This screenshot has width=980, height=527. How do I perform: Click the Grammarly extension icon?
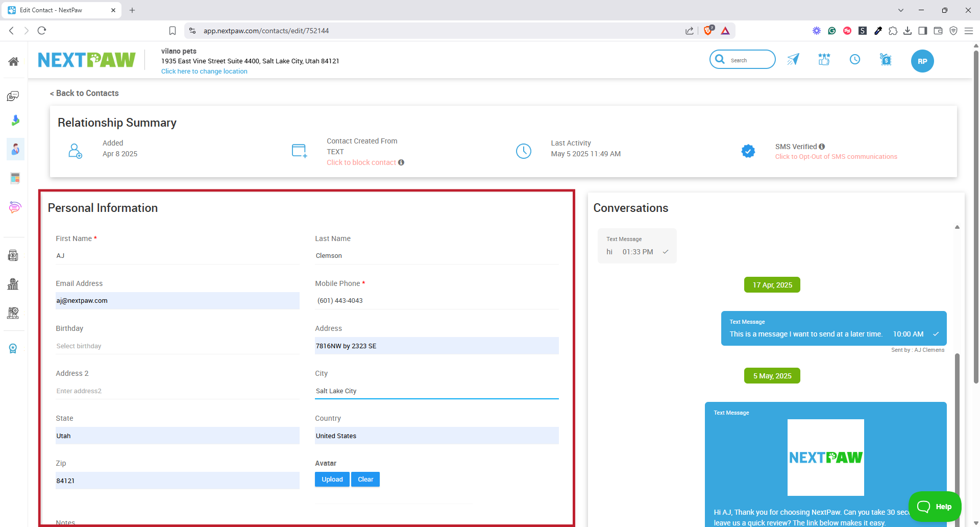point(832,31)
